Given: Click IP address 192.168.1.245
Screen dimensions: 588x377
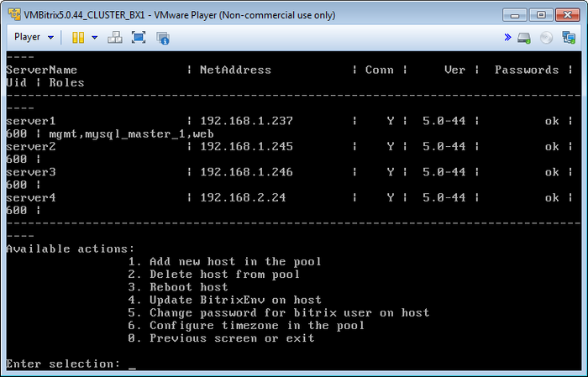Looking at the screenshot, I should tap(246, 147).
